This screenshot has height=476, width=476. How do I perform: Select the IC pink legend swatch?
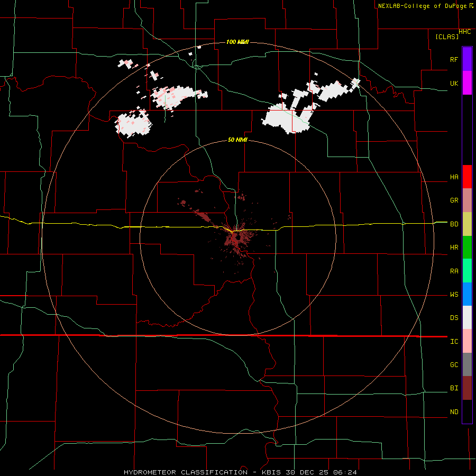pos(467,341)
